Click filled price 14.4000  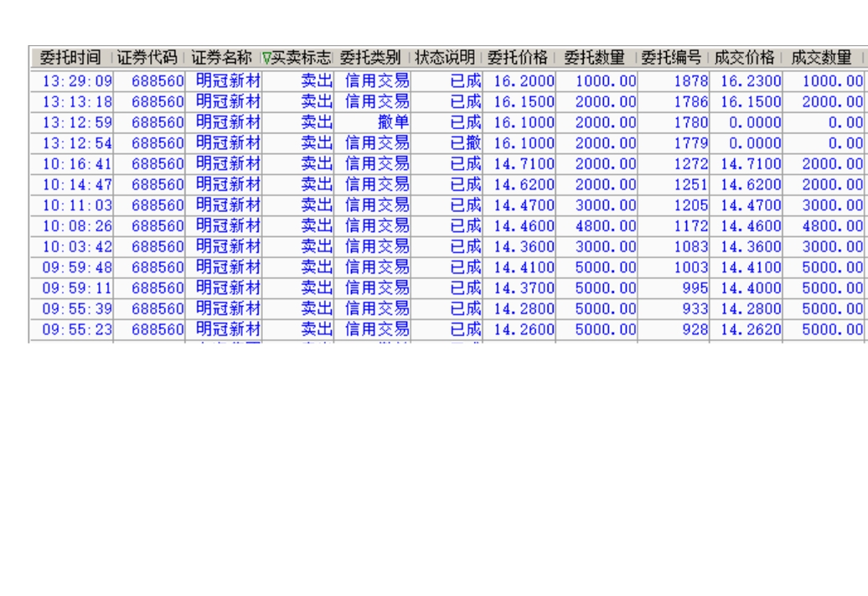coord(751,288)
